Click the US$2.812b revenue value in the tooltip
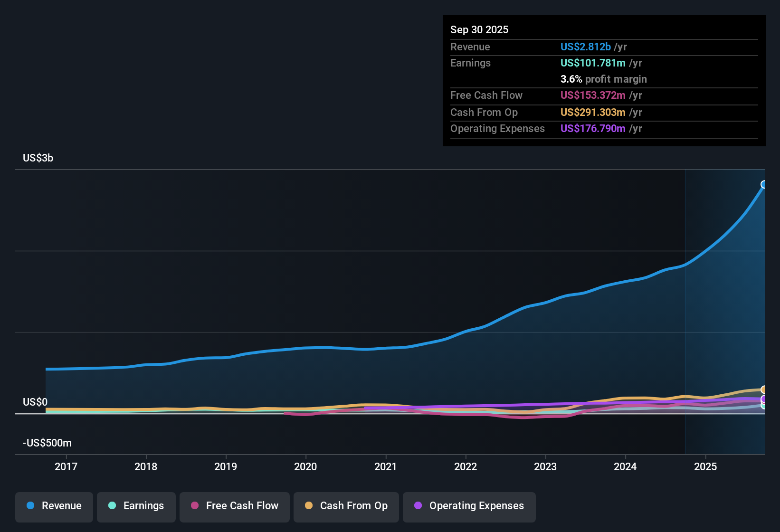The height and width of the screenshot is (532, 780). 586,47
